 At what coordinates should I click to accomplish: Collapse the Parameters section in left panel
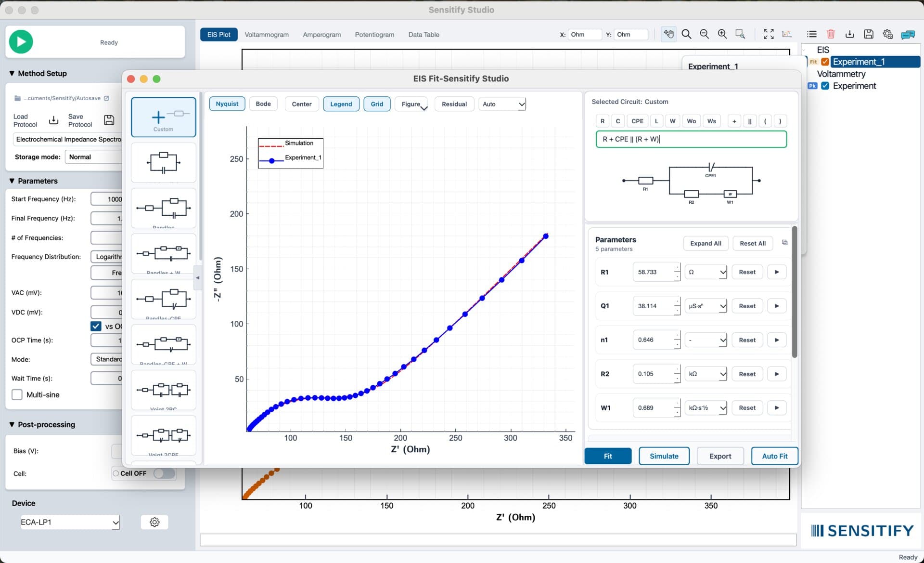12,181
